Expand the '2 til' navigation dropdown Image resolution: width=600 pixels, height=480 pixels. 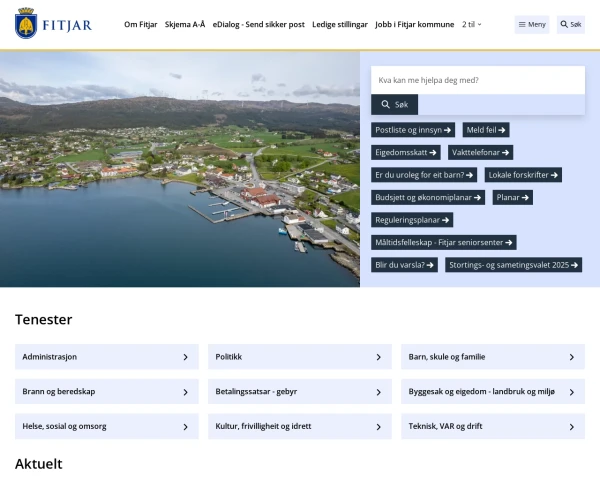[472, 24]
